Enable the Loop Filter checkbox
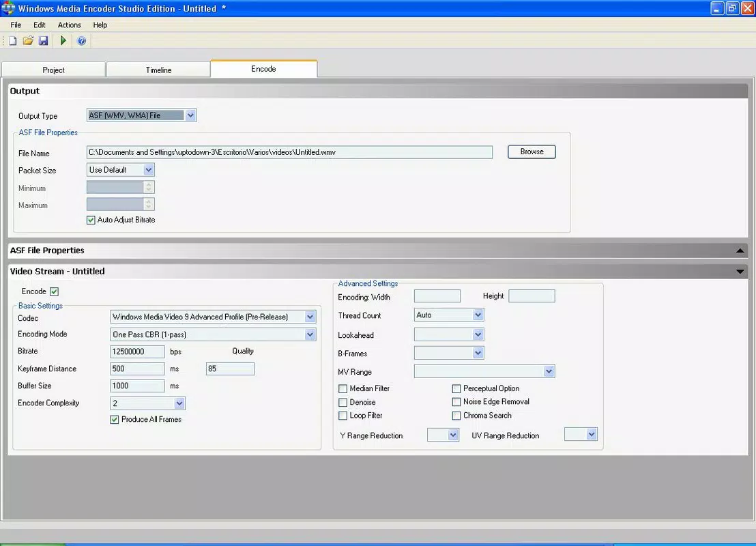Screen dimensions: 756x546 [x=343, y=416]
